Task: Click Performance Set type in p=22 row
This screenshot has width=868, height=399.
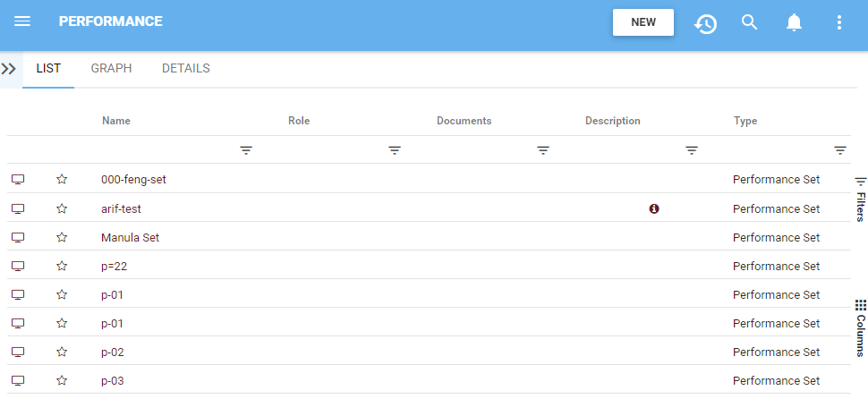Action: coord(776,267)
